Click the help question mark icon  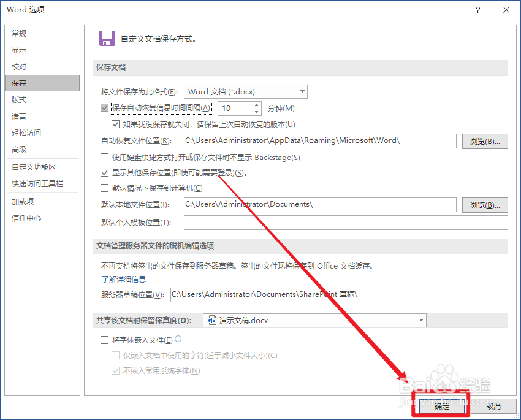tap(478, 10)
